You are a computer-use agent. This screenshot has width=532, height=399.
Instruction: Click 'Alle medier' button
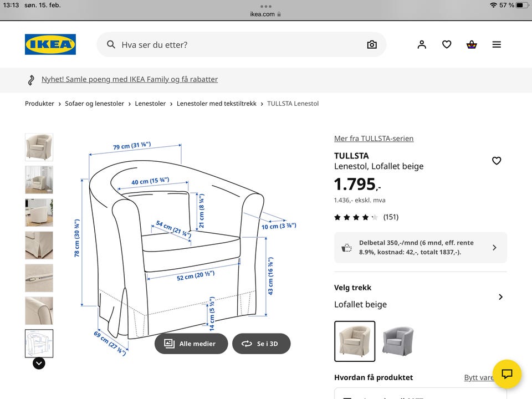(191, 344)
